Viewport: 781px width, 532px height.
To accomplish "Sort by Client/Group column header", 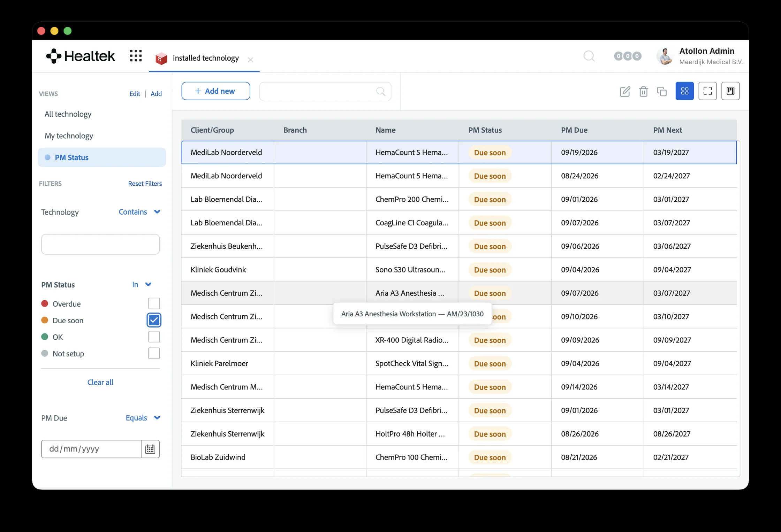I will [212, 130].
